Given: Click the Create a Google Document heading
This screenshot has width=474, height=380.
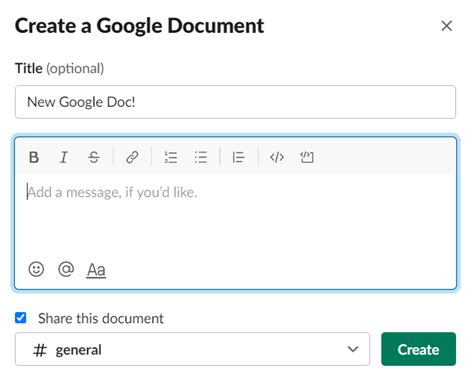Looking at the screenshot, I should click(x=139, y=26).
